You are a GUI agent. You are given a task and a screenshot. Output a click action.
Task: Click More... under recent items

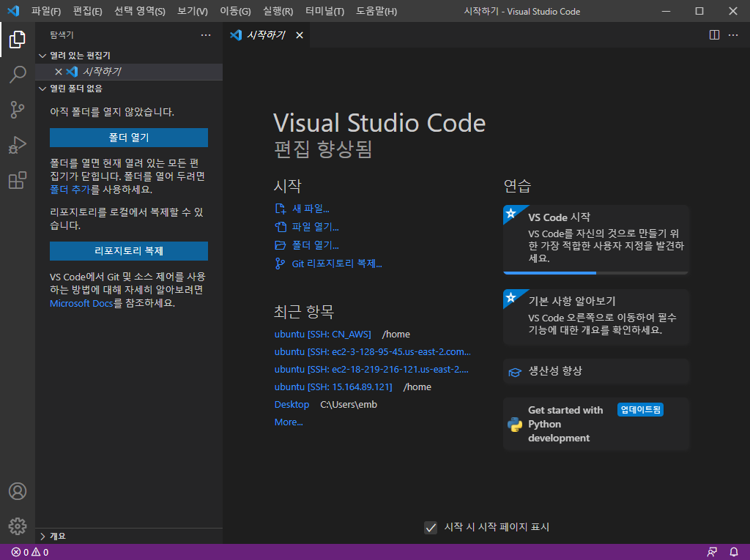pyautogui.click(x=289, y=422)
